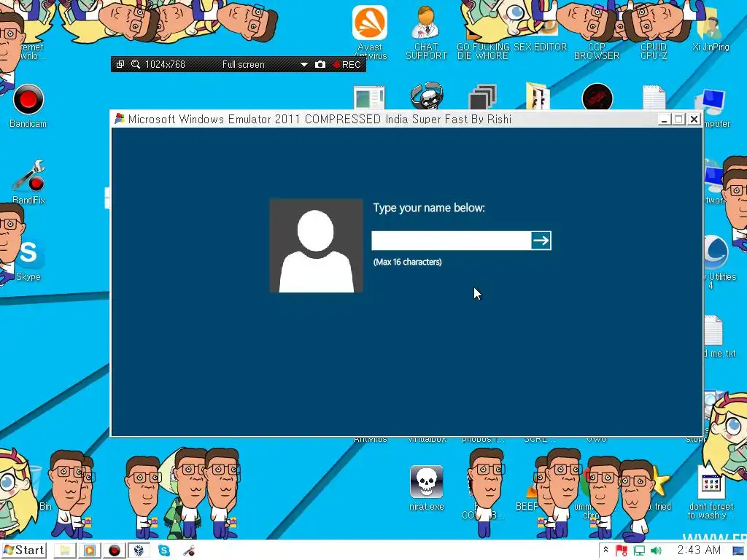Switch to the emulator taskbar button
The height and width of the screenshot is (560, 747).
139,551
